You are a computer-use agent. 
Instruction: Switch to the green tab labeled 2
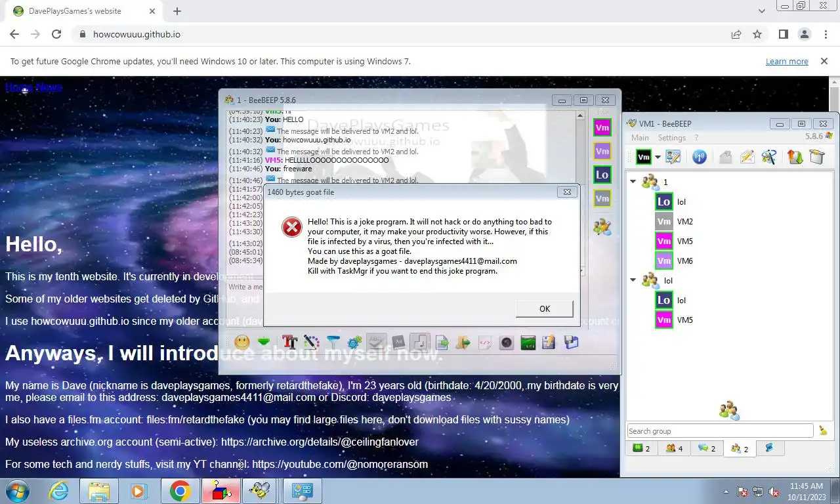pos(641,448)
